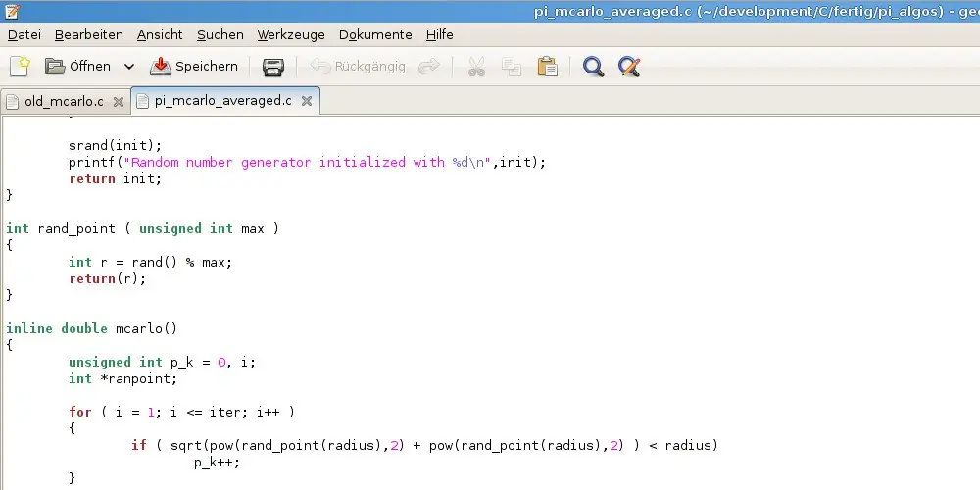Viewport: 980px width, 490px height.
Task: Click the printer icon in the toolbar
Action: pyautogui.click(x=273, y=67)
